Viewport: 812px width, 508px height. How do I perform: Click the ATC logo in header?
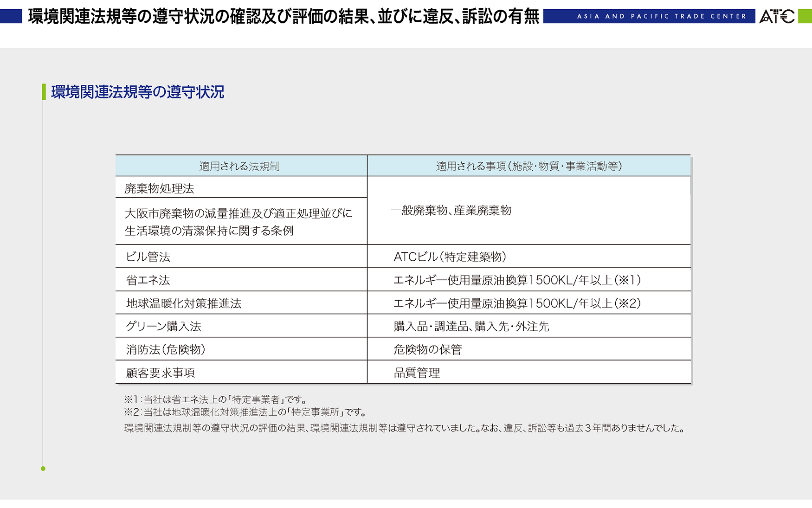pos(777,16)
